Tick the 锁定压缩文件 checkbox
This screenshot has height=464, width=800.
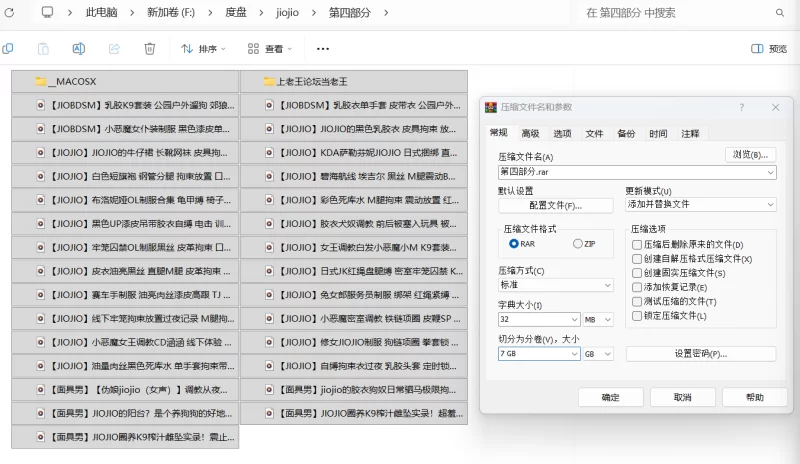coord(636,316)
